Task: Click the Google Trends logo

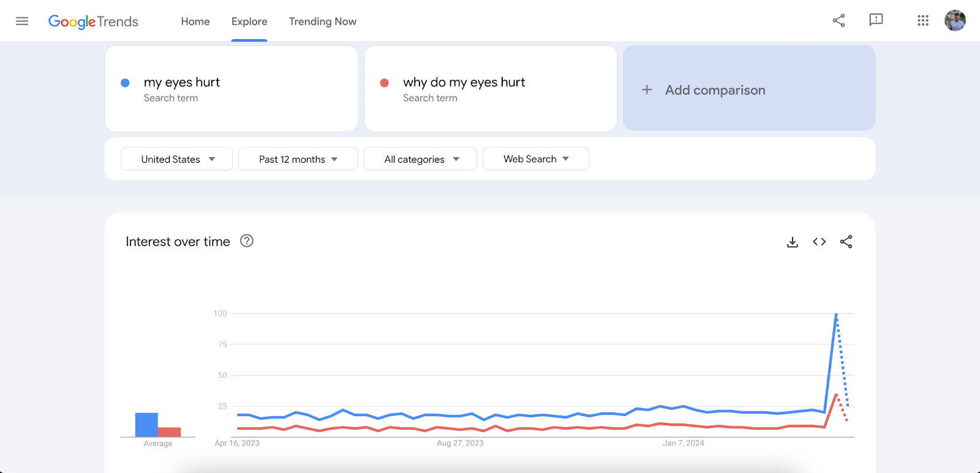Action: 93,21
